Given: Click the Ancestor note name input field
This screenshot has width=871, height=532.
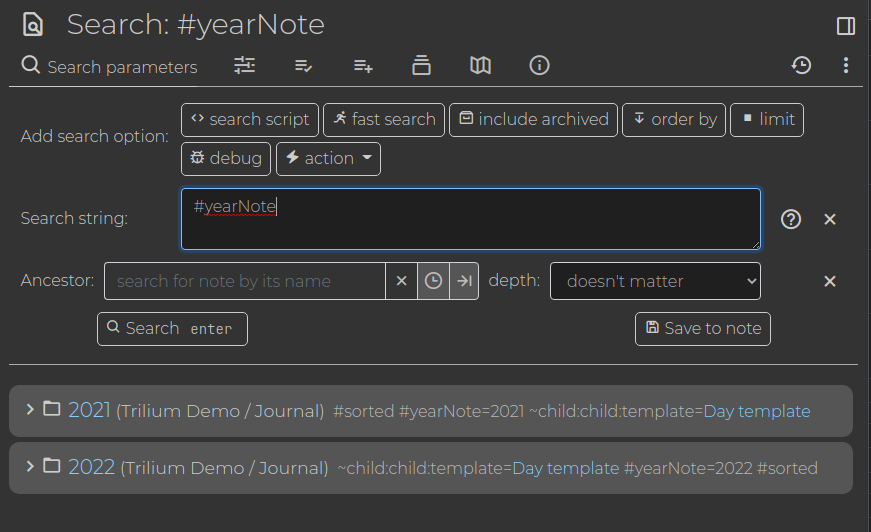Looking at the screenshot, I should (x=244, y=281).
